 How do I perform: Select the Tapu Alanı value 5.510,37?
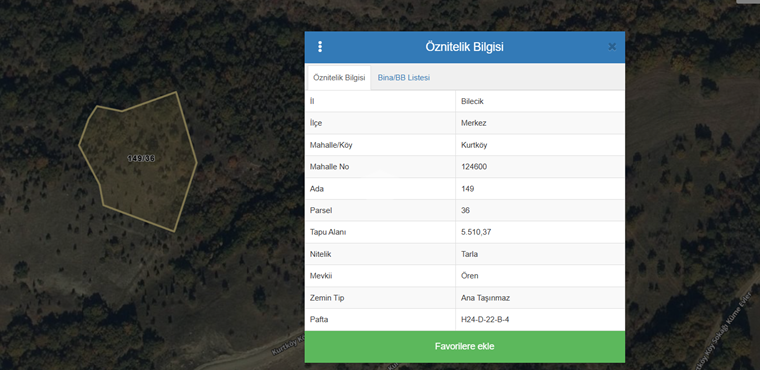476,232
